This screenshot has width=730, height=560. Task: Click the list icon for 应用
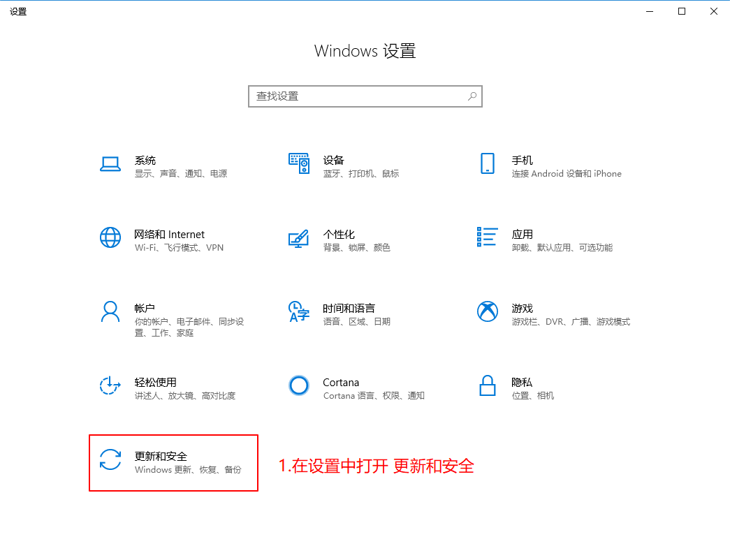pyautogui.click(x=488, y=237)
